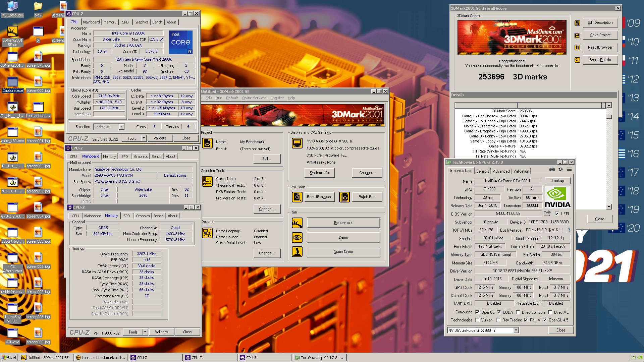The width and height of the screenshot is (644, 362).
Task: Launch 3DMark2001 SE xx desktop shortcut
Action: [12, 36]
